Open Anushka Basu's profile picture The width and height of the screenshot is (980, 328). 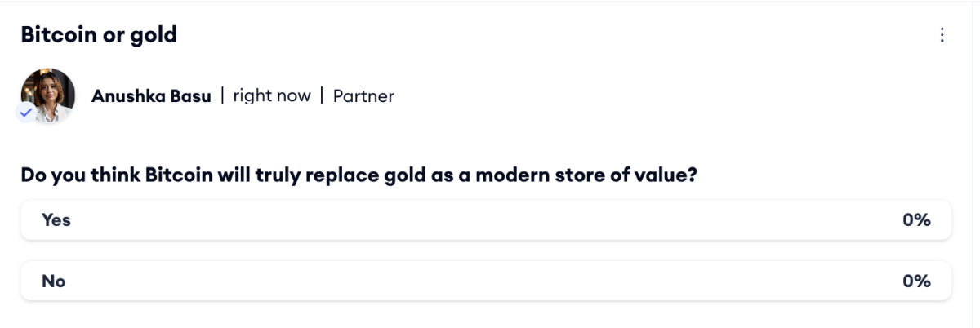click(x=48, y=95)
